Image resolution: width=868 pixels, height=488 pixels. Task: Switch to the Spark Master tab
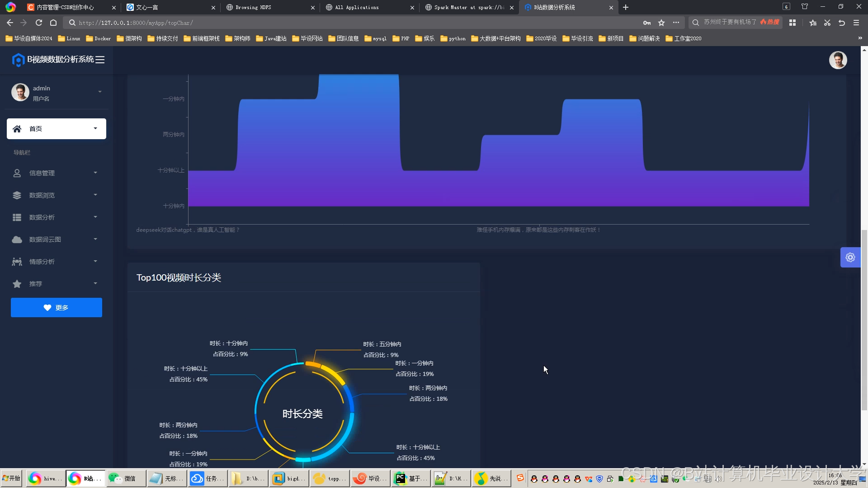[466, 7]
